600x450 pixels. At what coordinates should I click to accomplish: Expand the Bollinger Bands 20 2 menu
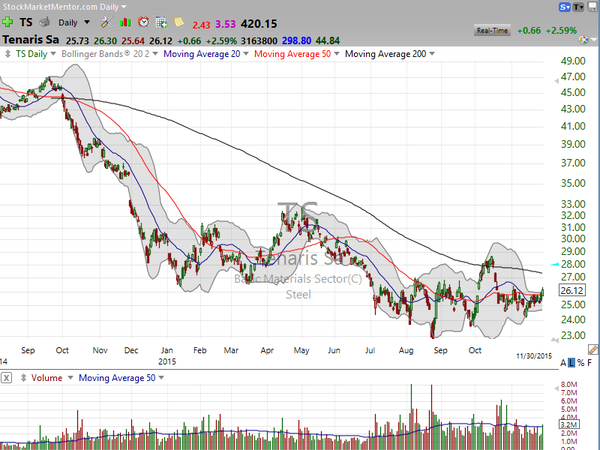[155, 54]
